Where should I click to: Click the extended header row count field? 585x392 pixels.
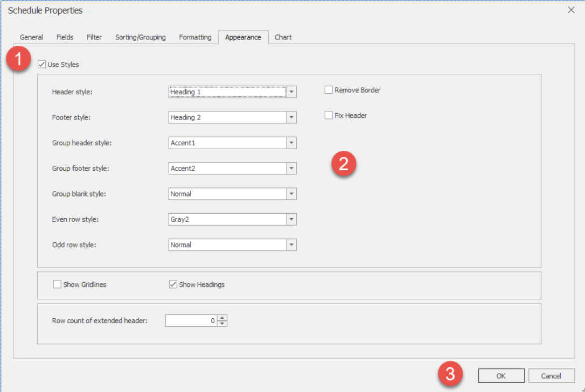tap(191, 321)
